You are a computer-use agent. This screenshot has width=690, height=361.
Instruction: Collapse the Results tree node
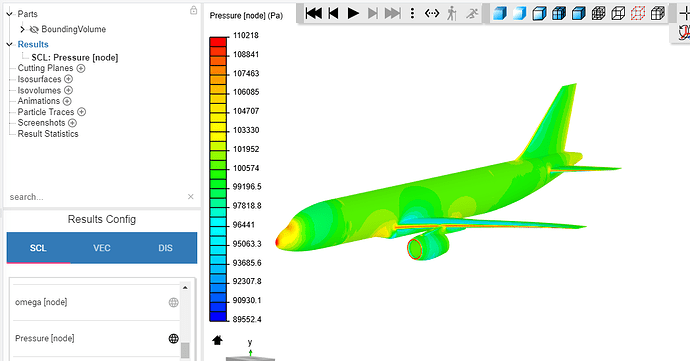click(9, 44)
